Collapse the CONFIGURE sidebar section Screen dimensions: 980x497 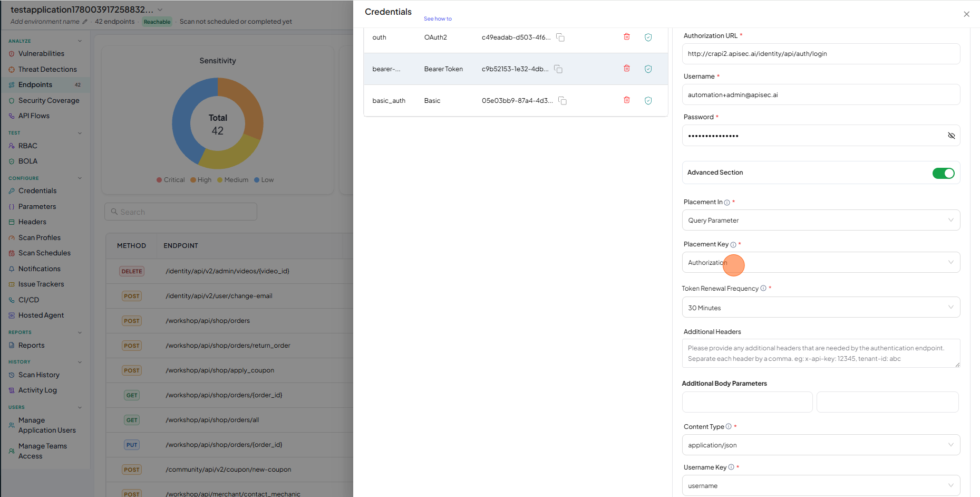pyautogui.click(x=80, y=178)
